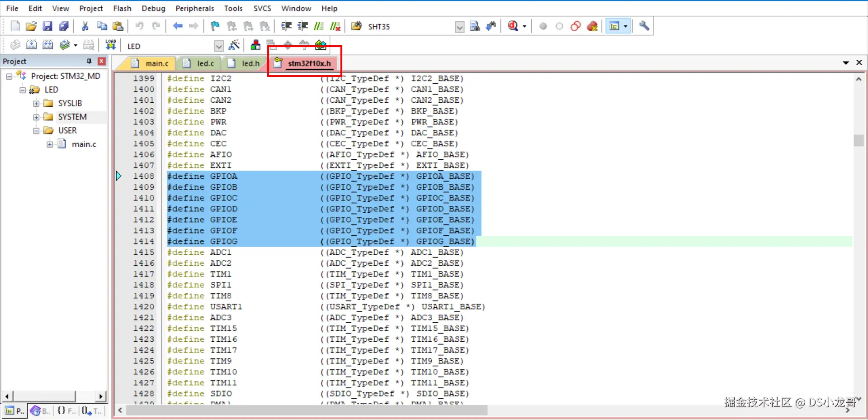Rebuild all target files with the Rebuild icon
868x420 pixels.
[47, 45]
